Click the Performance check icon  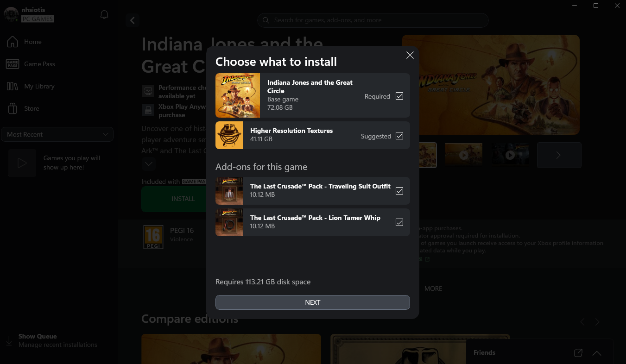tap(148, 91)
